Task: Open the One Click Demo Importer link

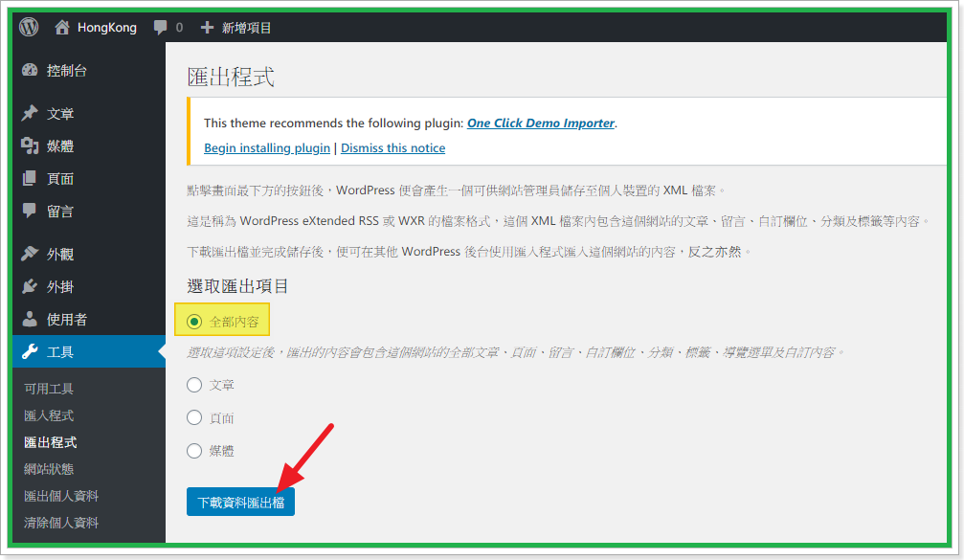Action: coord(541,123)
